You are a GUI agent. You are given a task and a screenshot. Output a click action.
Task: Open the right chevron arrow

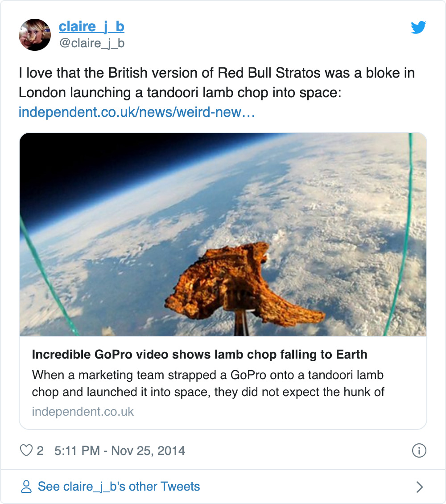[419, 487]
